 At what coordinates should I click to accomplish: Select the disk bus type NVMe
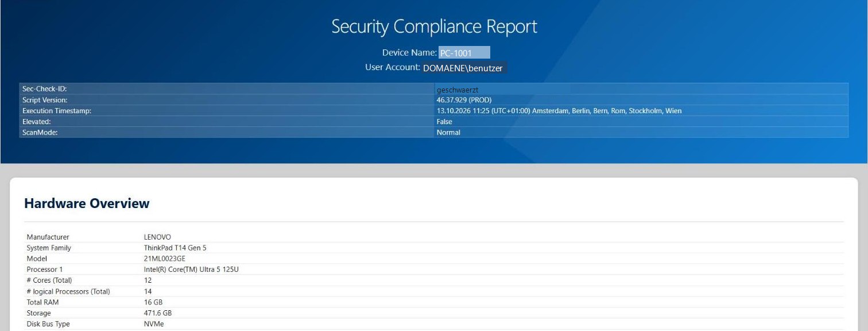[x=153, y=324]
